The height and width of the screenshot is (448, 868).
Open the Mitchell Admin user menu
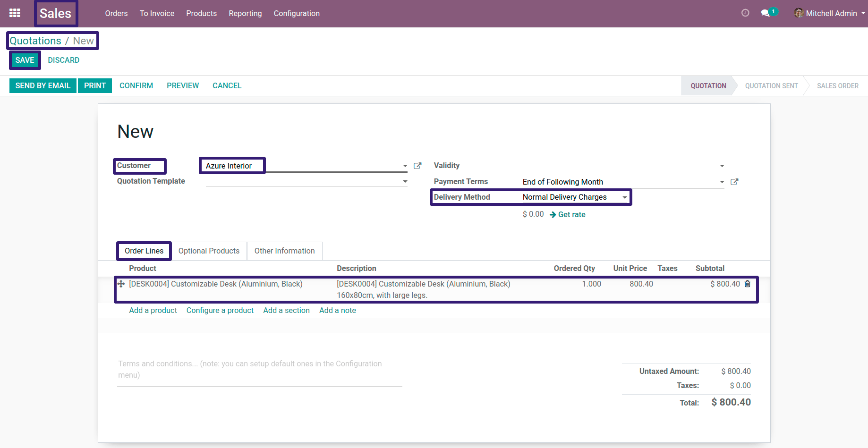(830, 13)
